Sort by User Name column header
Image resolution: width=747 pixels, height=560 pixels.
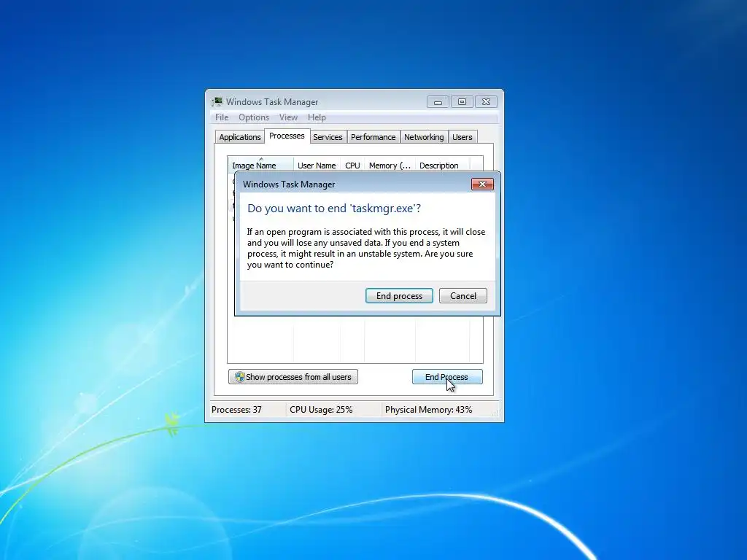click(x=317, y=166)
